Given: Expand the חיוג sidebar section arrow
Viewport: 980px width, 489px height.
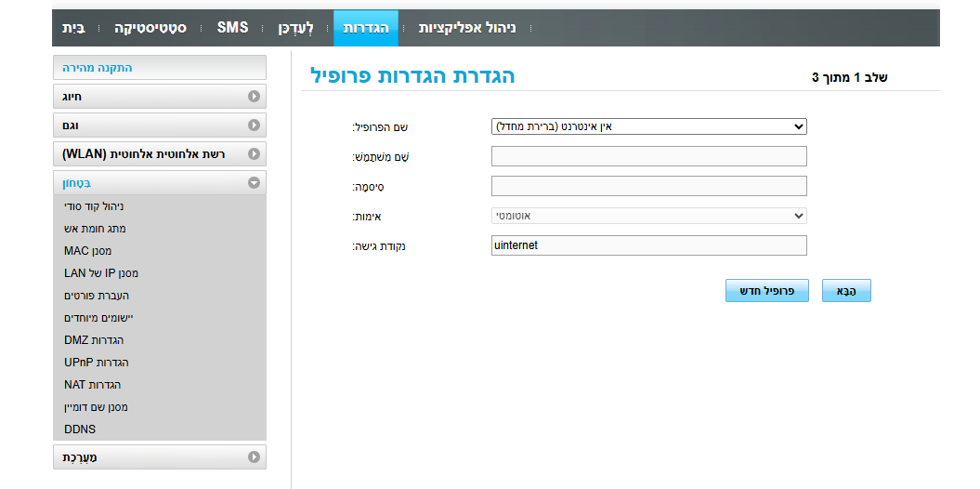Looking at the screenshot, I should (x=254, y=96).
